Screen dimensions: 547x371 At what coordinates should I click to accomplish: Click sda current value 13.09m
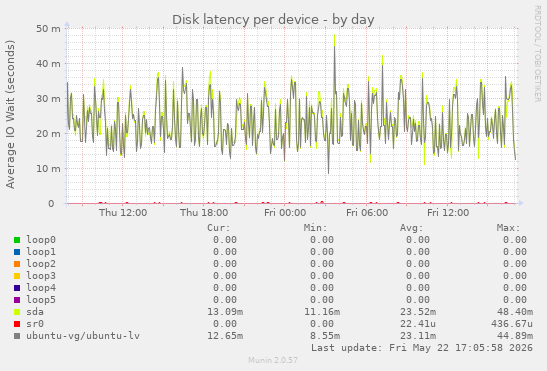pyautogui.click(x=225, y=312)
